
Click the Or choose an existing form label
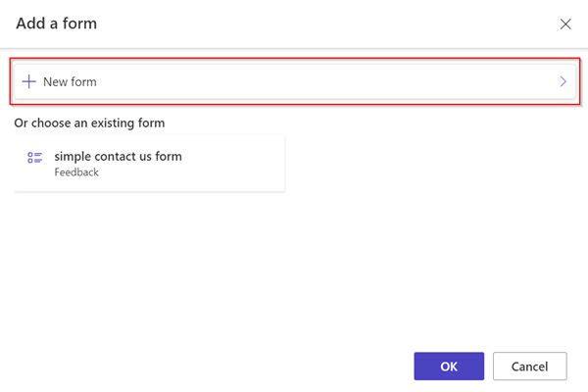click(89, 123)
